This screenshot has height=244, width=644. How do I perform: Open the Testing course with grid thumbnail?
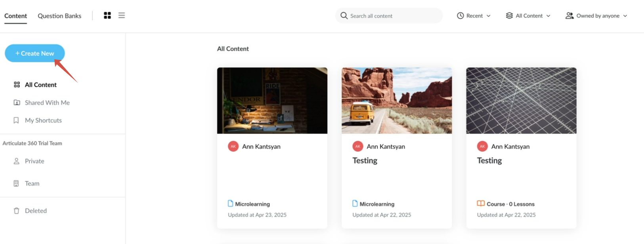click(x=521, y=101)
